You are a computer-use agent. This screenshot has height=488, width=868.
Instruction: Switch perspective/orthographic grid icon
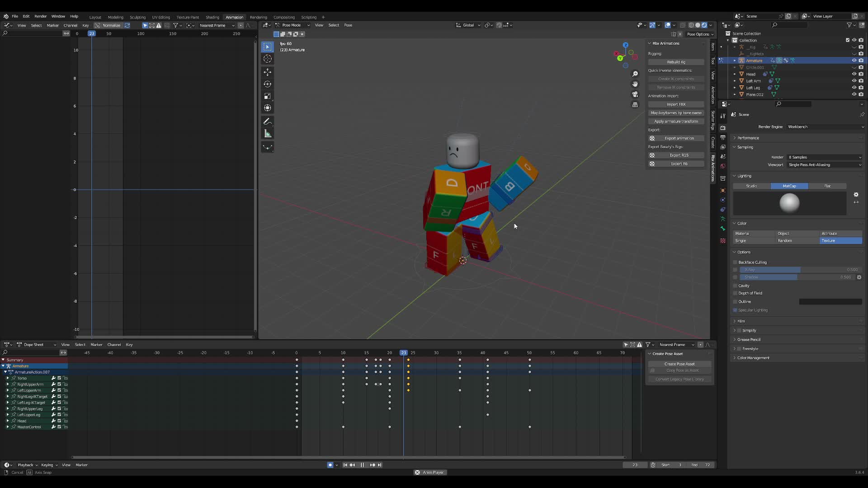coord(635,104)
